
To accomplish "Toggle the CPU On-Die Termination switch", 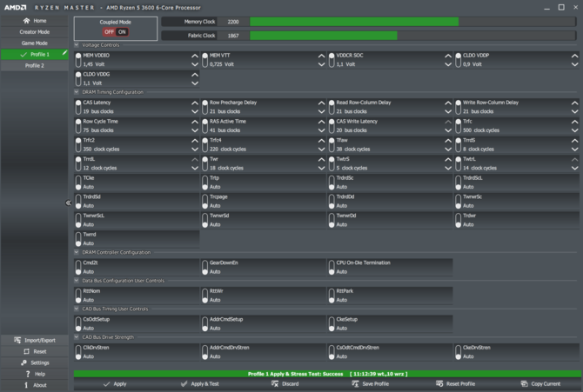I will coord(332,267).
